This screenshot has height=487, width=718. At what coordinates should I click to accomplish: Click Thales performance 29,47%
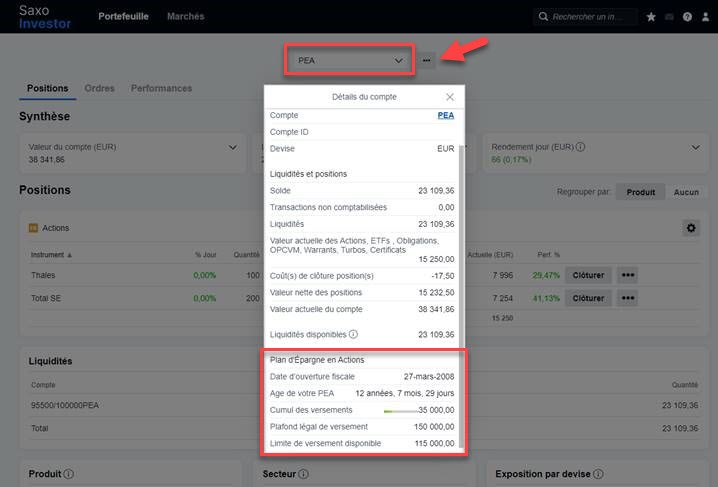pyautogui.click(x=546, y=275)
